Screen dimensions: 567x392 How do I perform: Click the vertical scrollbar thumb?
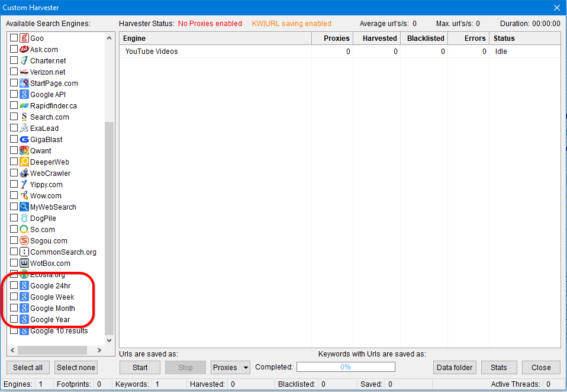pos(109,229)
